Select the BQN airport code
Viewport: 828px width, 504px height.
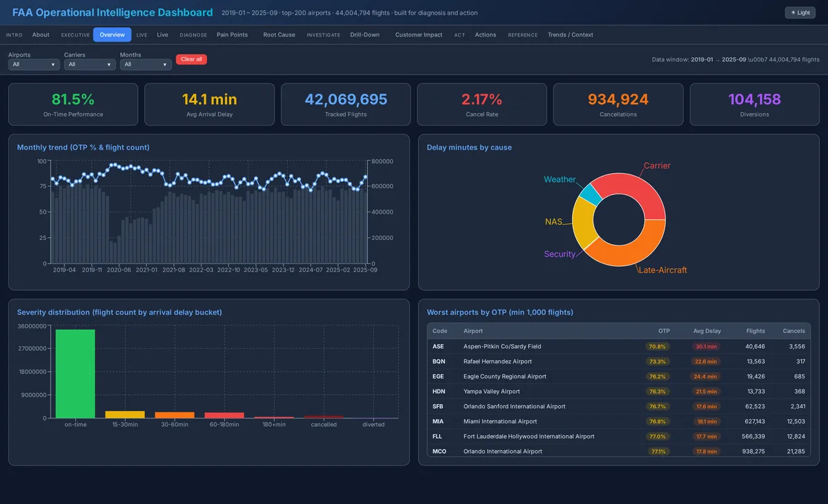(439, 361)
